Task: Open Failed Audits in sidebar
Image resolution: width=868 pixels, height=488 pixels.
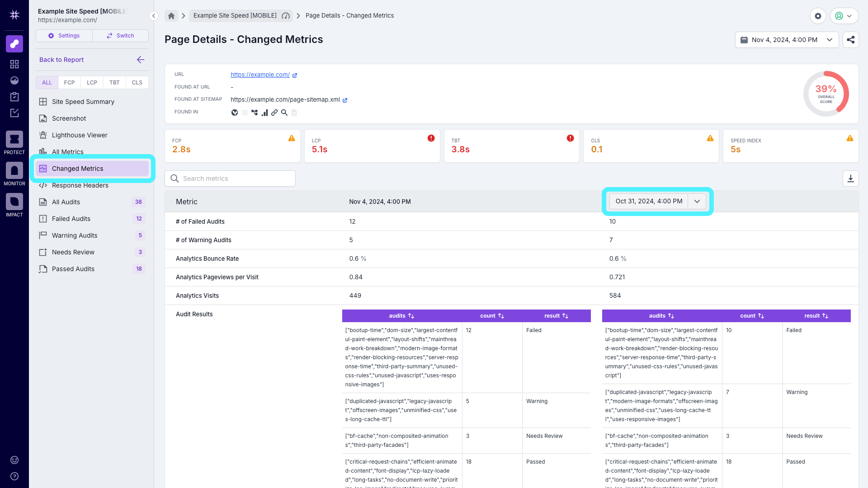Action: tap(92, 219)
